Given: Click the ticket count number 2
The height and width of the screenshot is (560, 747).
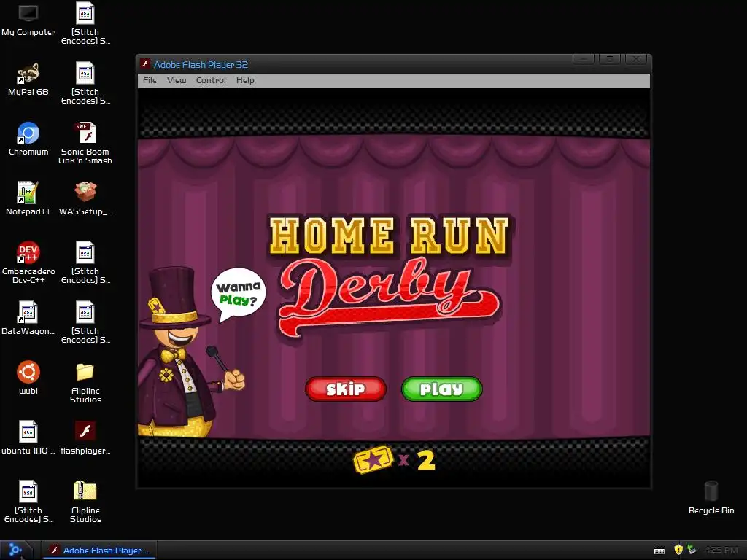Looking at the screenshot, I should 426,460.
